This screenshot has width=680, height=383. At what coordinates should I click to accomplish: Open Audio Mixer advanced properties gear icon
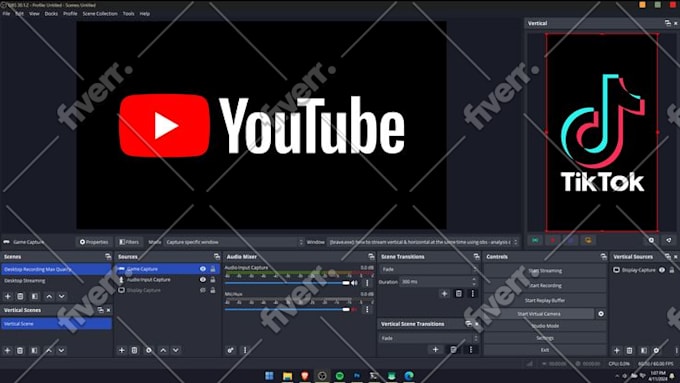(x=231, y=350)
